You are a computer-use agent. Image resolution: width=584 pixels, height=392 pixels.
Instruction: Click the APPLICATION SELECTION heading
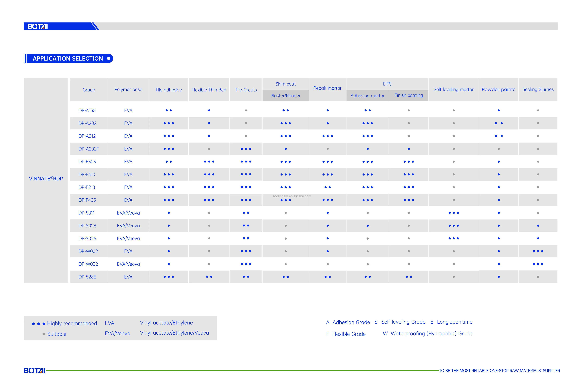[68, 58]
